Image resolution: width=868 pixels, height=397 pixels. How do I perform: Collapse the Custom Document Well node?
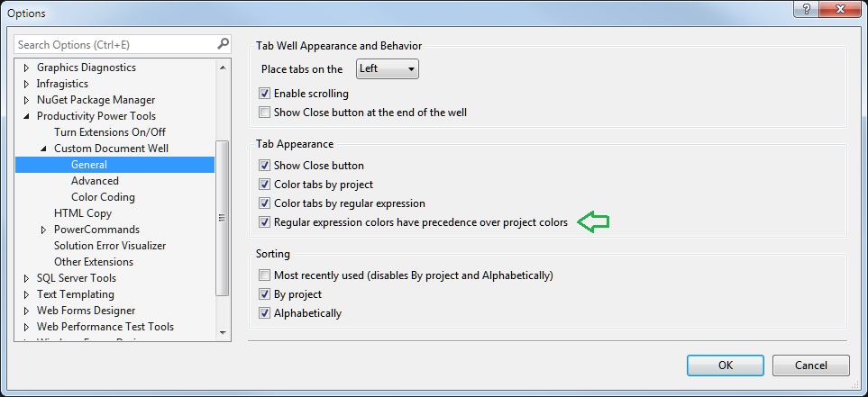(x=43, y=149)
